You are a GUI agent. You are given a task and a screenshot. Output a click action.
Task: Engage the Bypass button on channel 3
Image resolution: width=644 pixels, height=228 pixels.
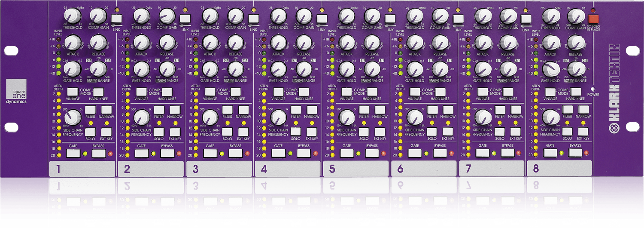point(235,153)
